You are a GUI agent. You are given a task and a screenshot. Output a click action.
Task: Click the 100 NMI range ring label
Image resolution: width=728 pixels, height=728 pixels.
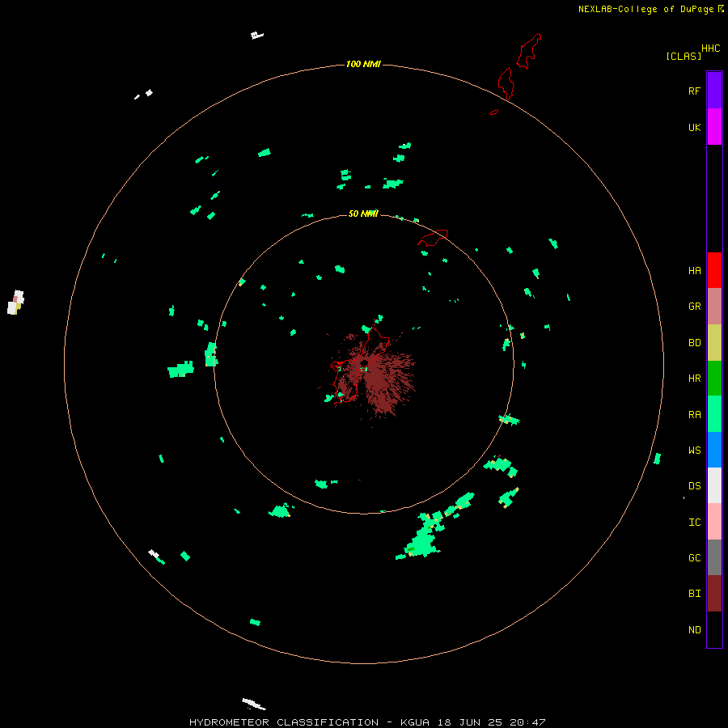click(x=363, y=64)
